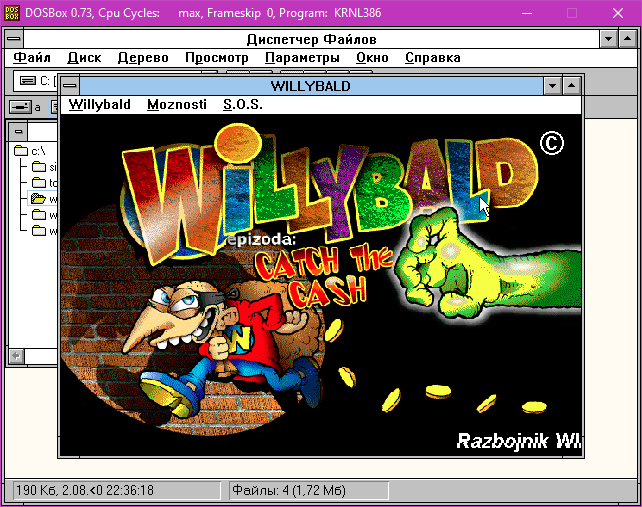Open the Файл menu in File Manager
This screenshot has height=507, width=642.
32,58
